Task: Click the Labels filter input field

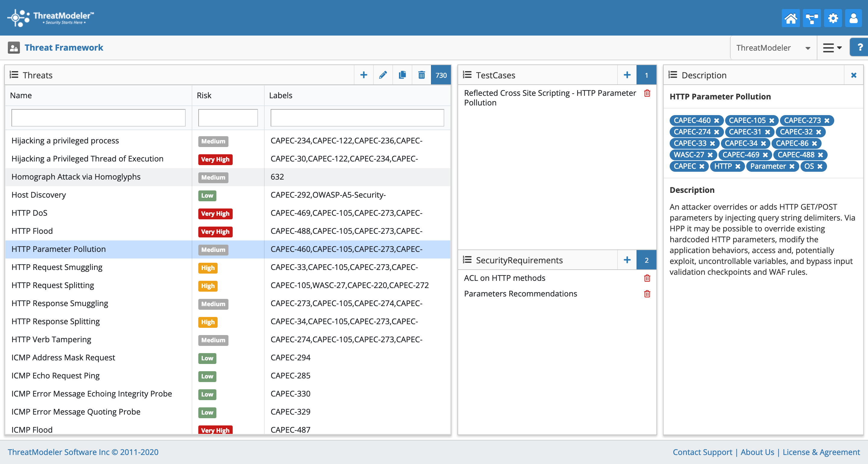Action: pyautogui.click(x=357, y=118)
